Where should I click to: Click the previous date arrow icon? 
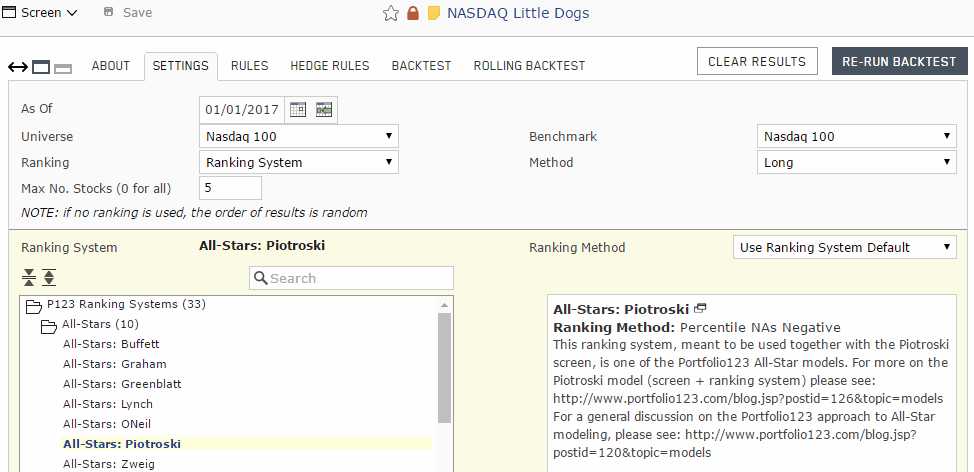(x=324, y=110)
